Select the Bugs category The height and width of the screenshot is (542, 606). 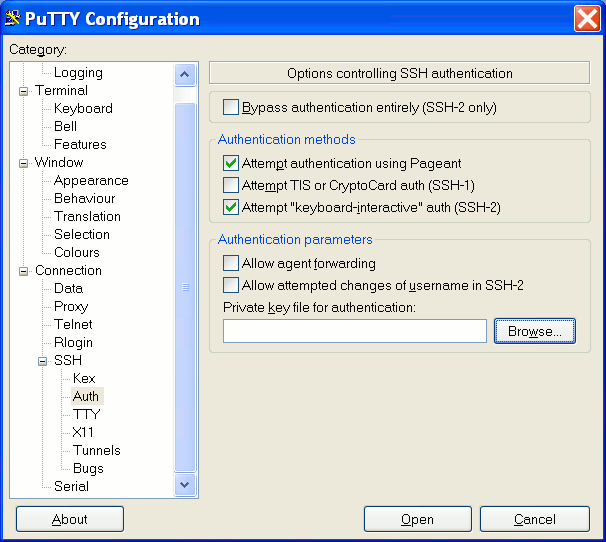(x=88, y=469)
